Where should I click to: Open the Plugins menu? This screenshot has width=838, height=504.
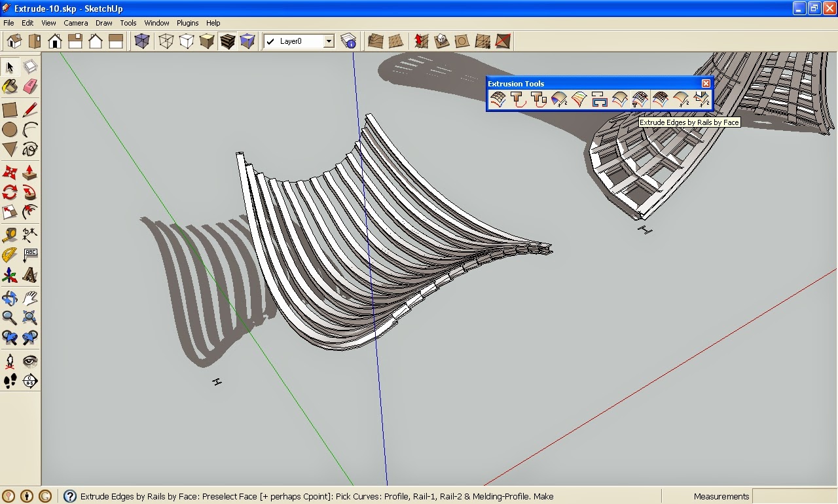[x=187, y=23]
